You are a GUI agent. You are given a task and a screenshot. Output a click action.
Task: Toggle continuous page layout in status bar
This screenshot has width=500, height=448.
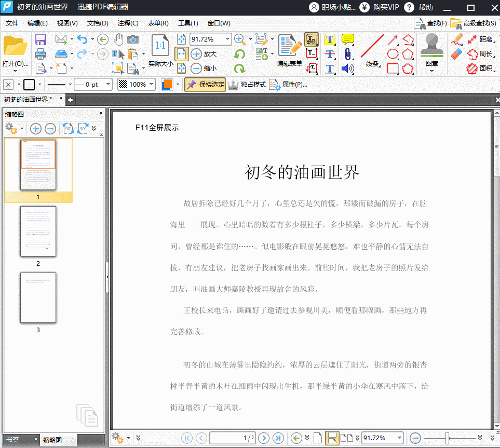click(x=332, y=438)
